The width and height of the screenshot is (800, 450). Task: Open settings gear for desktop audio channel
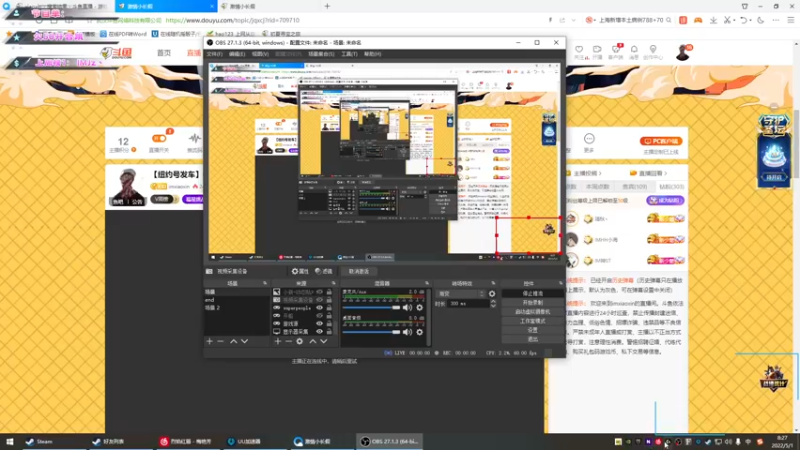click(x=419, y=332)
